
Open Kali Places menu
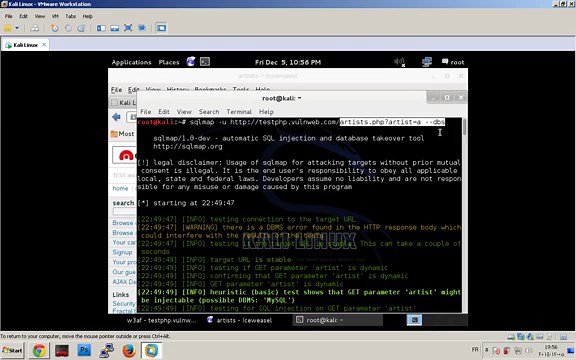pos(169,62)
